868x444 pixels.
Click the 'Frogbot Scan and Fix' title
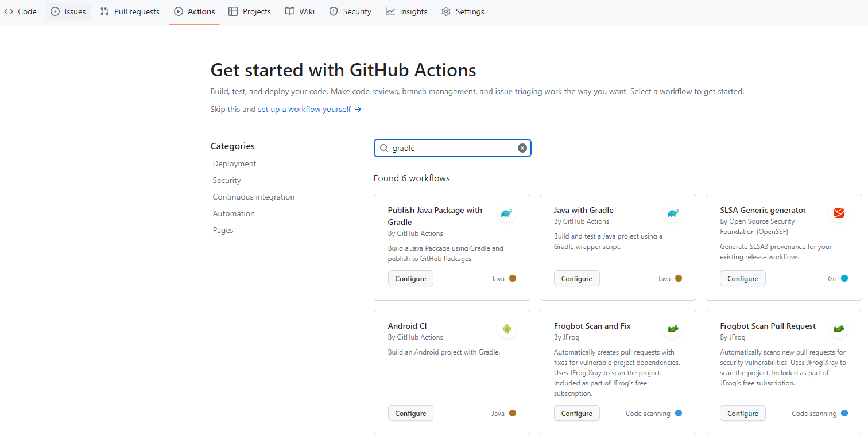pyautogui.click(x=592, y=326)
